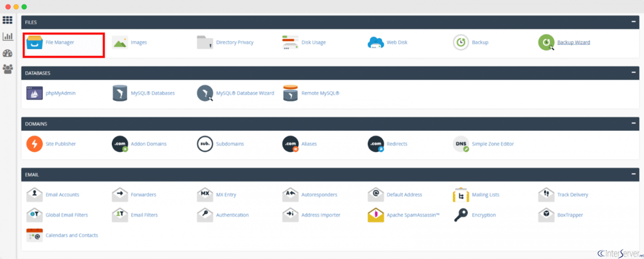Launch the MySQL Database Wizard
644x259 pixels.
pos(246,93)
